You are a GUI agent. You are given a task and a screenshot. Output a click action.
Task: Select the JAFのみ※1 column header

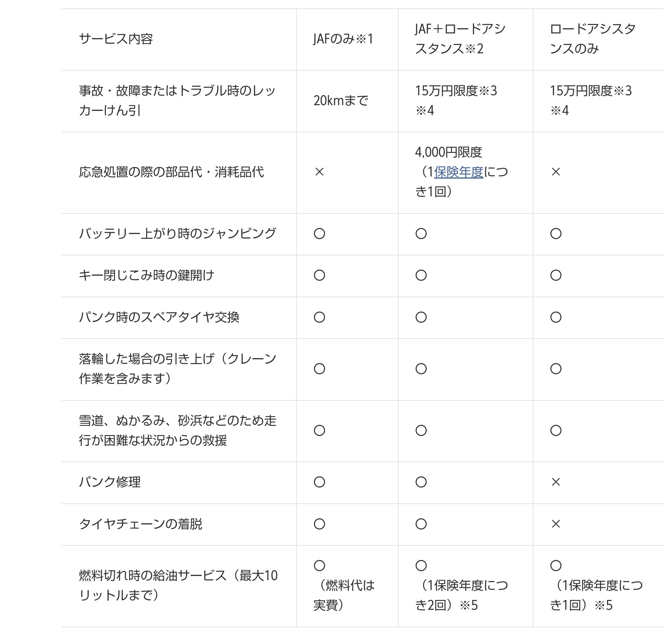[343, 39]
